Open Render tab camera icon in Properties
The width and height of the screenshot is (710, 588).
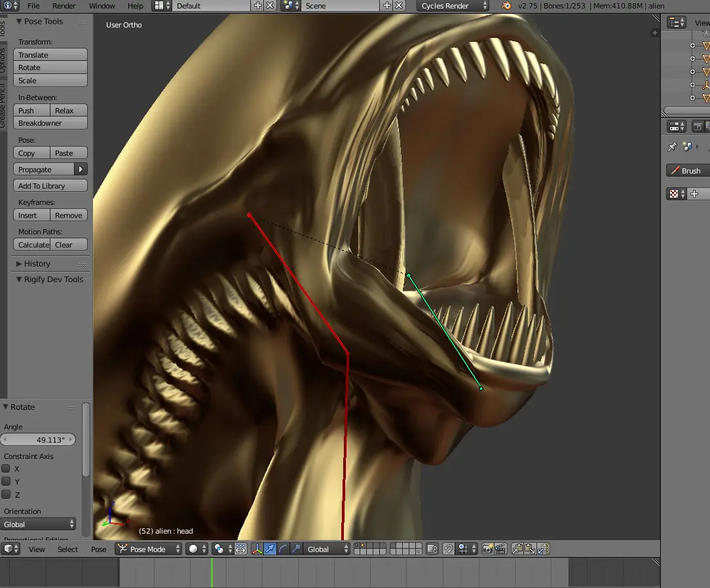coord(698,127)
